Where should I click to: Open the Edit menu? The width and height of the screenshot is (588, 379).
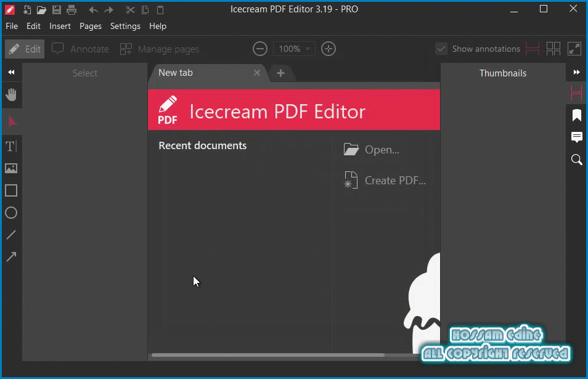(33, 26)
